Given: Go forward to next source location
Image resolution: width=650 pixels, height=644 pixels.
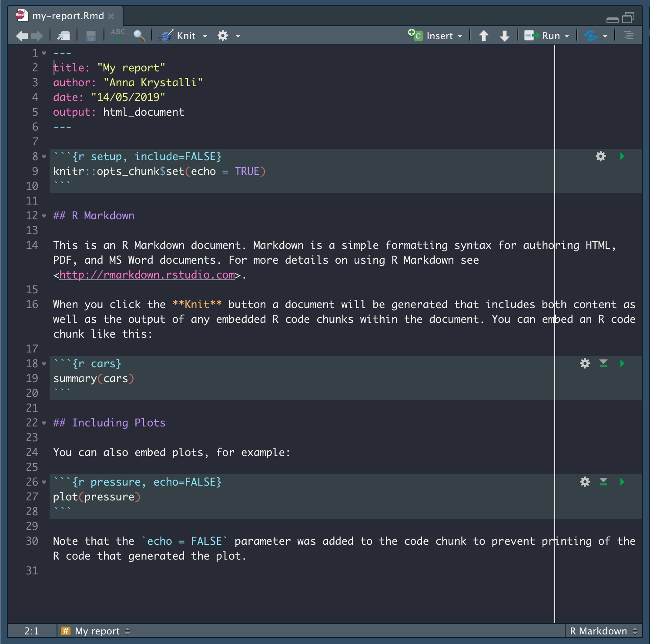Looking at the screenshot, I should click(x=37, y=36).
